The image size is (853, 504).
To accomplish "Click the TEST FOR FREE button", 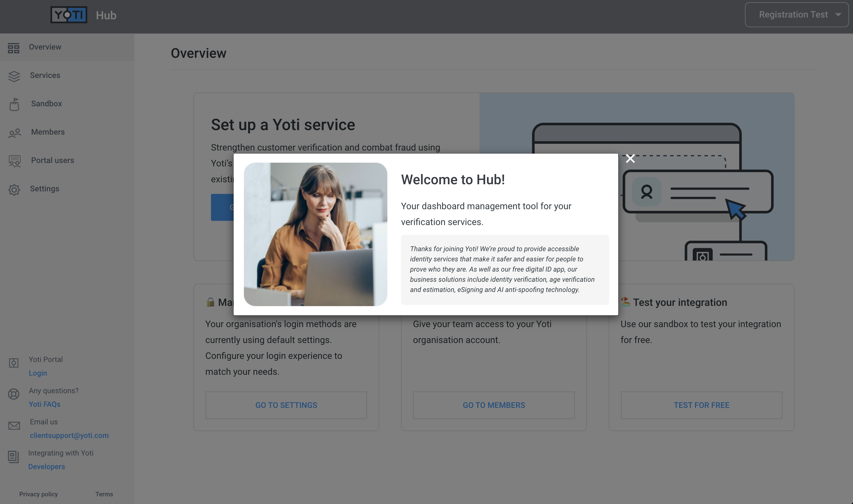I will pyautogui.click(x=702, y=405).
